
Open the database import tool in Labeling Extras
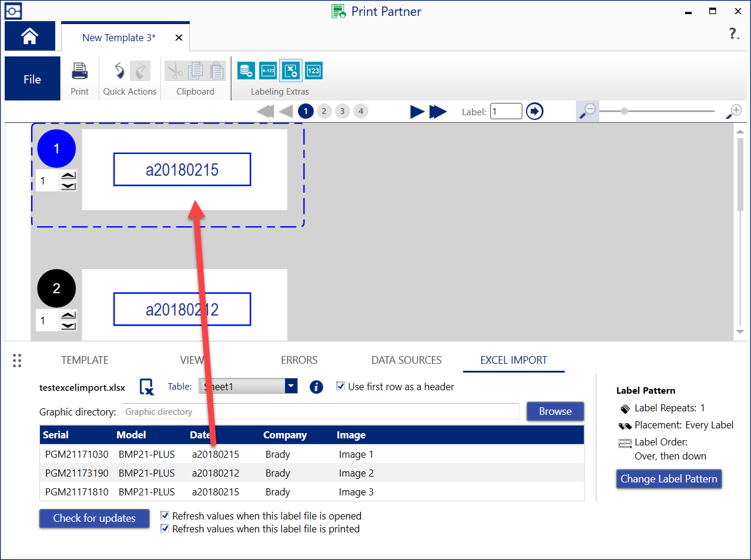pyautogui.click(x=246, y=70)
